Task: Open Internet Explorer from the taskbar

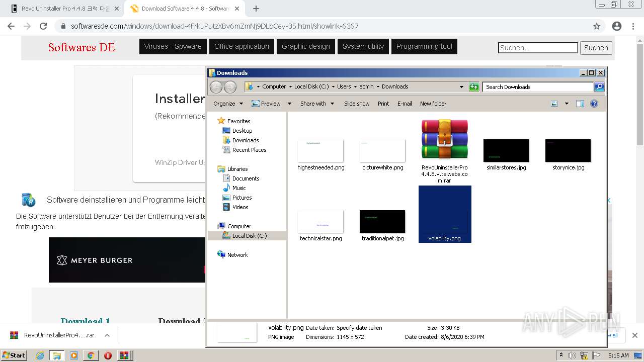Action: (40, 355)
